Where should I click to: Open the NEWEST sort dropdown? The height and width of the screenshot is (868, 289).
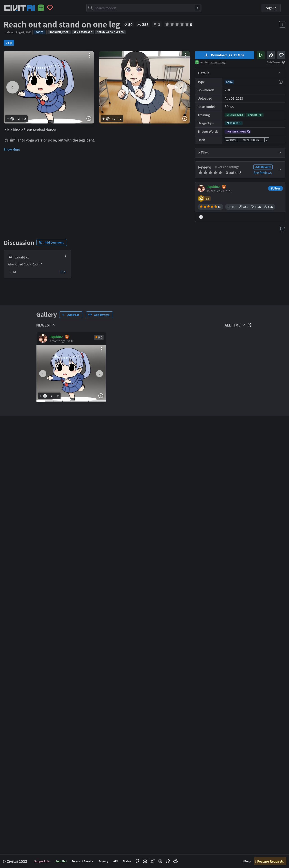point(46,325)
